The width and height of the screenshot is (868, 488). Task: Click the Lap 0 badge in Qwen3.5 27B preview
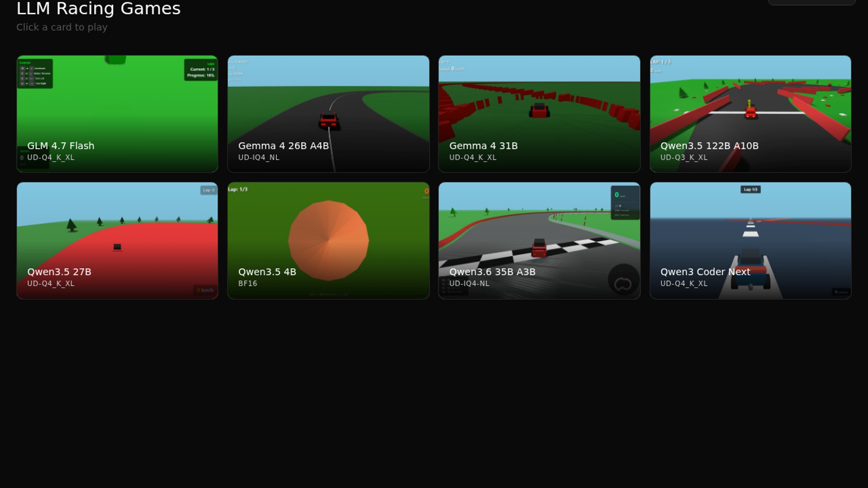coord(208,190)
